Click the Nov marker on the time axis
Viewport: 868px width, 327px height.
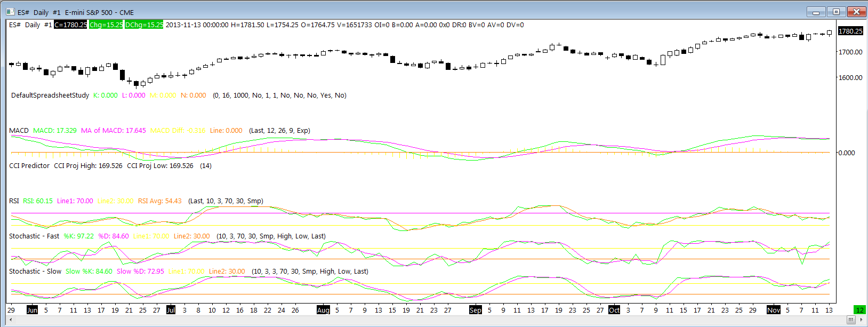(x=774, y=310)
